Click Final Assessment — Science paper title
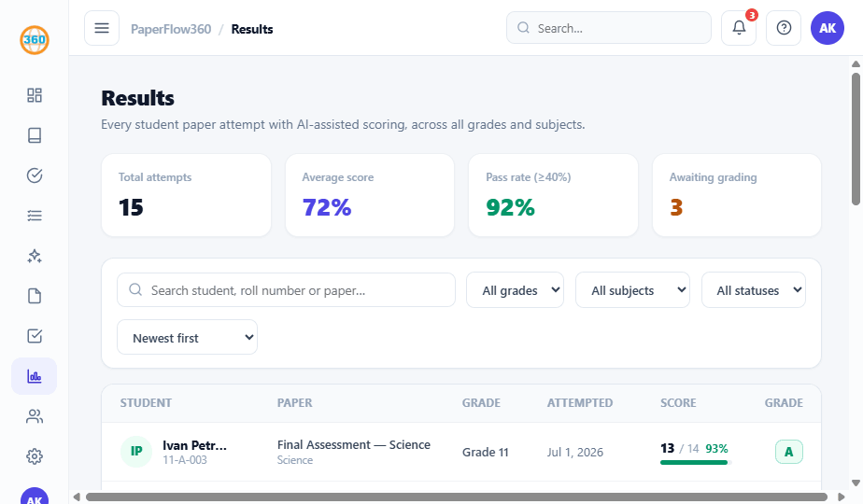The height and width of the screenshot is (504, 863). tap(354, 444)
